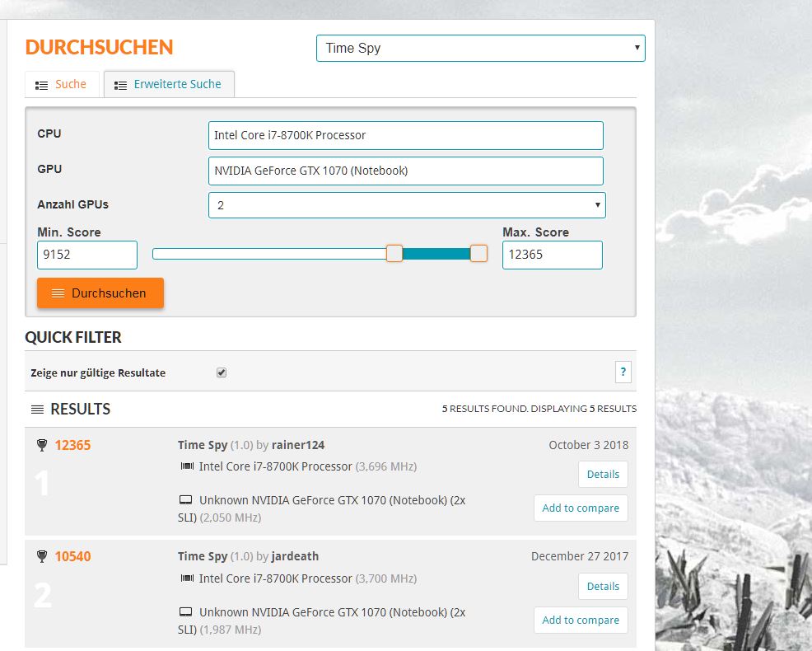The width and height of the screenshot is (812, 651).
Task: Click the list icon on Suche tab
Action: click(41, 86)
